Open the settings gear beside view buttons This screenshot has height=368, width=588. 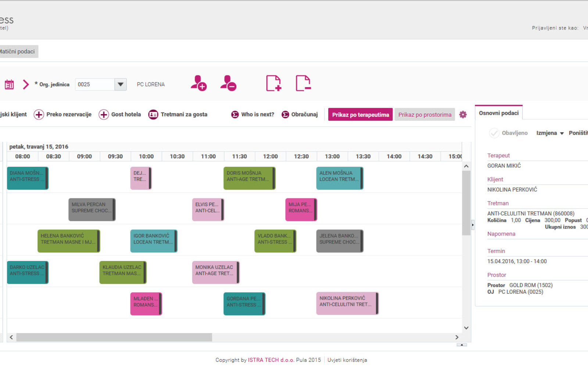click(x=463, y=115)
